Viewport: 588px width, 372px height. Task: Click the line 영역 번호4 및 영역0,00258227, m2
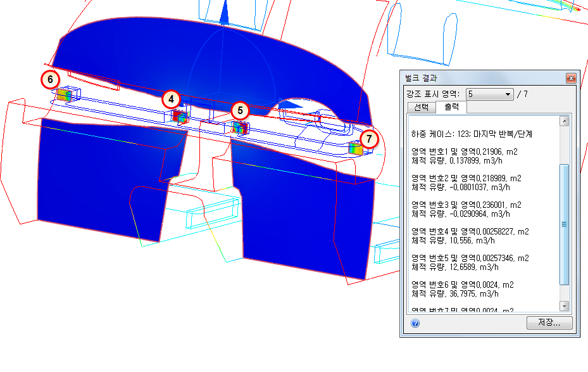[x=470, y=231]
